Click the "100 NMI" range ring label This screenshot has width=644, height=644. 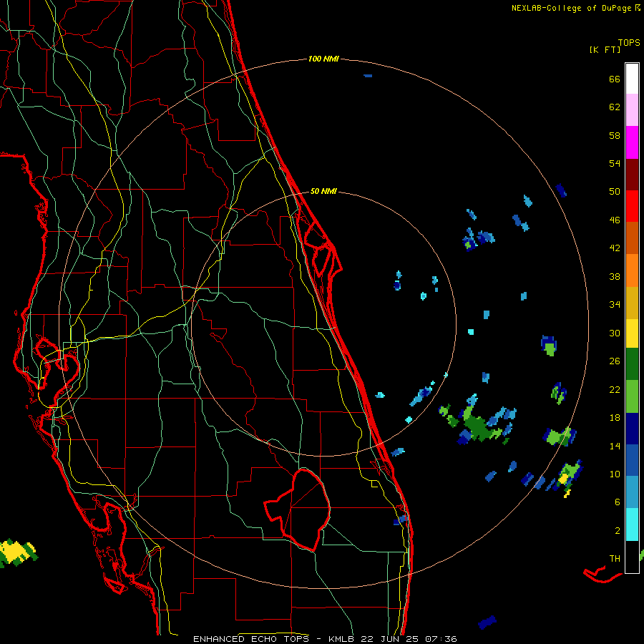point(323,59)
